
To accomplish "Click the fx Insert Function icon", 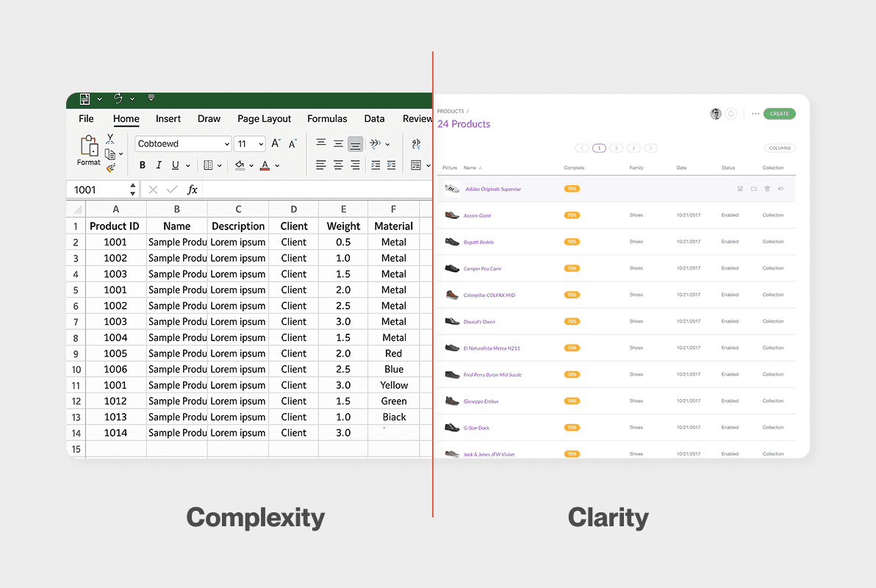I will tap(193, 190).
